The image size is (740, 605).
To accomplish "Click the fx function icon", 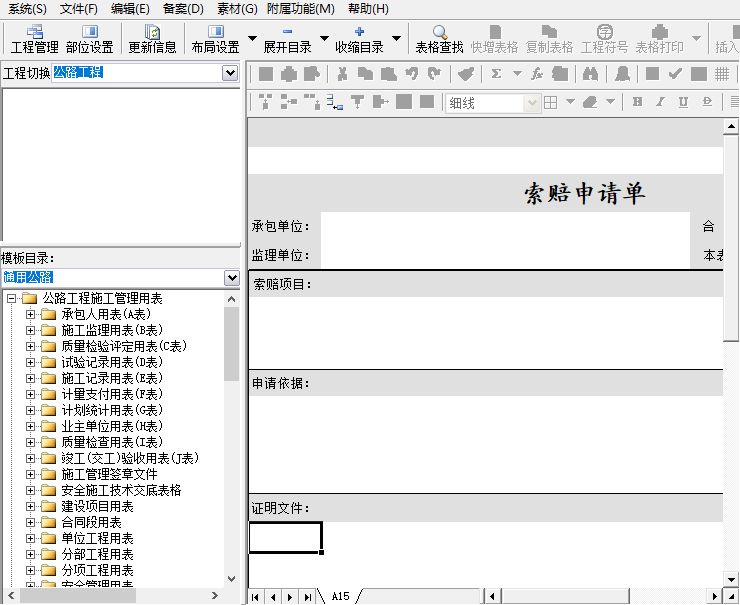I will click(x=537, y=74).
